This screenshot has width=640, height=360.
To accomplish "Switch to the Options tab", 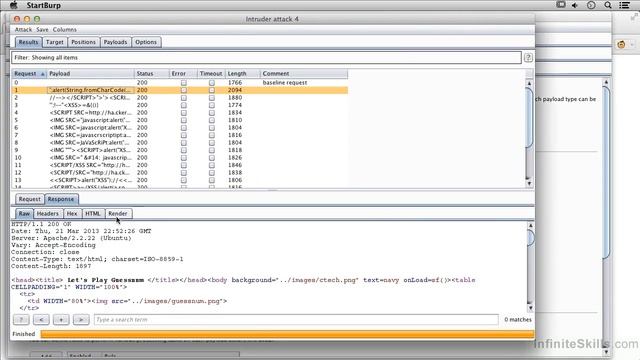I will pos(146,42).
